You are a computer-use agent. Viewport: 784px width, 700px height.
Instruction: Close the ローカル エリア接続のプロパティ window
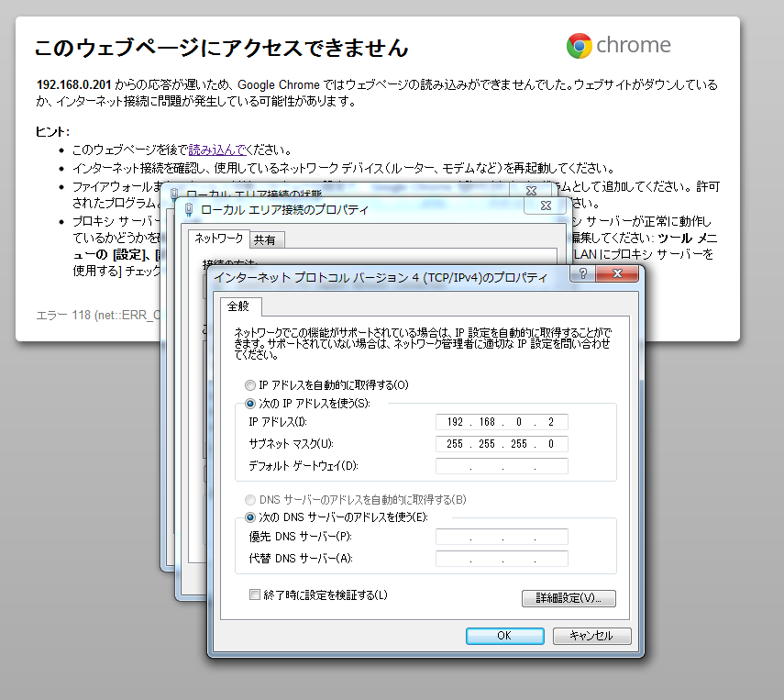546,206
